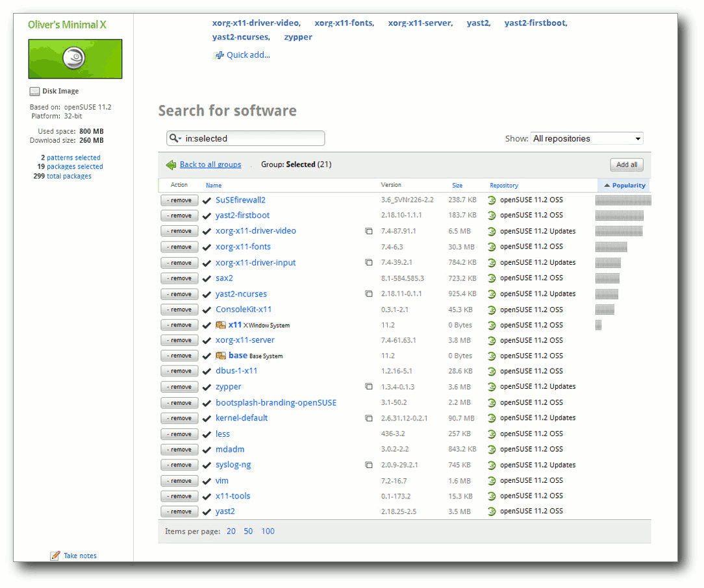Click the Quick add plus icon
Image resolution: width=704 pixels, height=588 pixels.
tap(219, 55)
